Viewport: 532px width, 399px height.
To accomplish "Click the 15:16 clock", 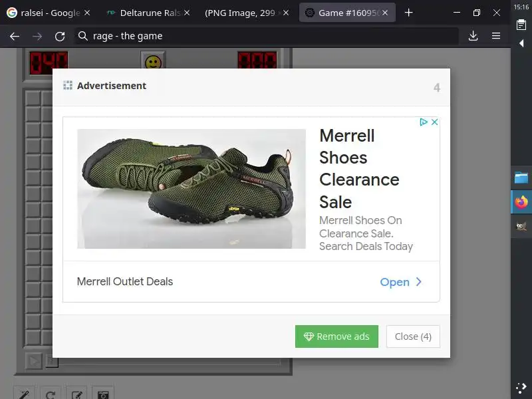I will (x=521, y=7).
